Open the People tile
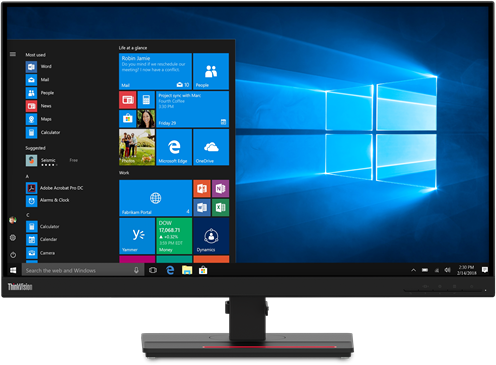Screen dimensions: 496x365 [x=211, y=71]
